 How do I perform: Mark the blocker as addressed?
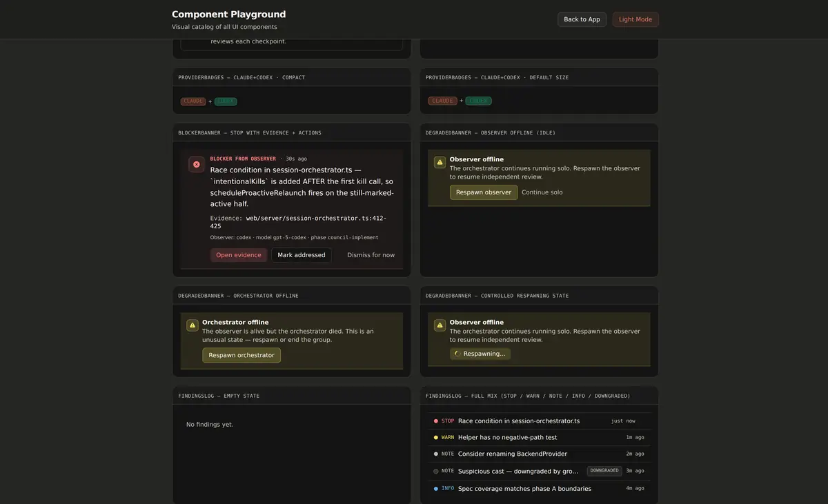point(302,255)
